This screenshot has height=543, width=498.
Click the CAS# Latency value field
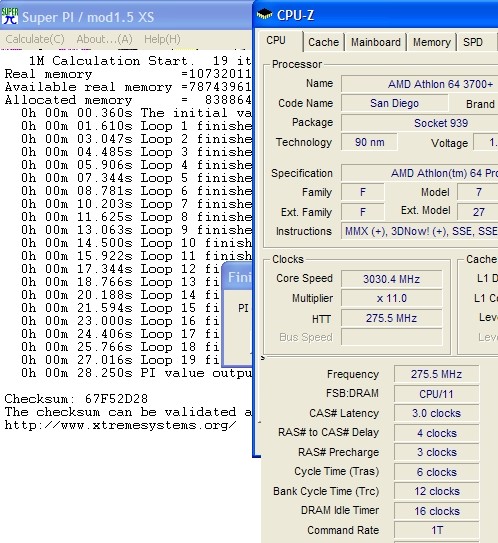(x=436, y=413)
